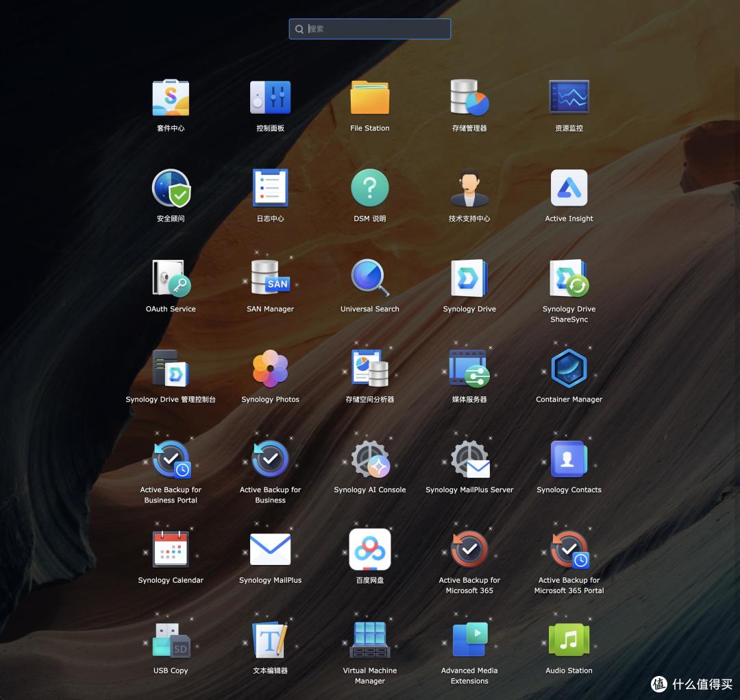Screen dimensions: 740x700
Task: Launch Synology Photos
Action: tap(270, 368)
